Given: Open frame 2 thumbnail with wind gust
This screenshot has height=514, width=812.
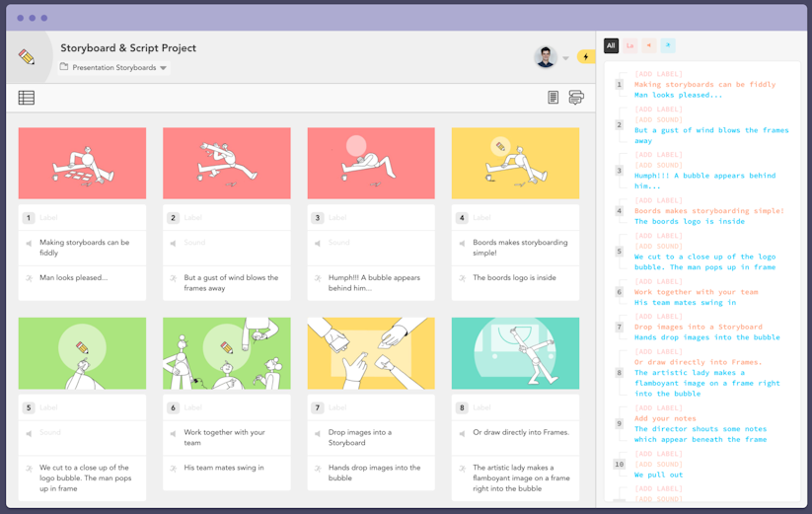Looking at the screenshot, I should click(227, 163).
